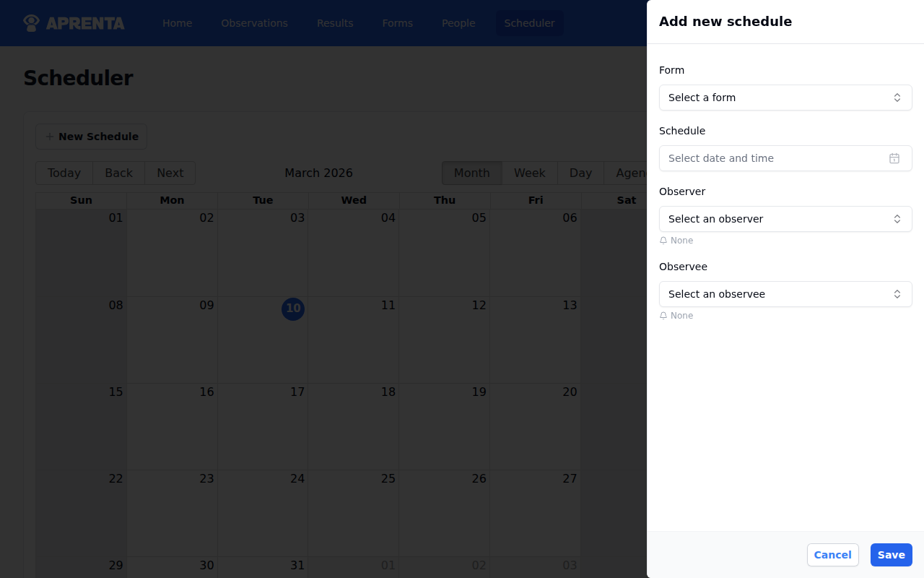Open the Select an observee dropdown
This screenshot has width=924, height=578.
pyautogui.click(x=785, y=294)
